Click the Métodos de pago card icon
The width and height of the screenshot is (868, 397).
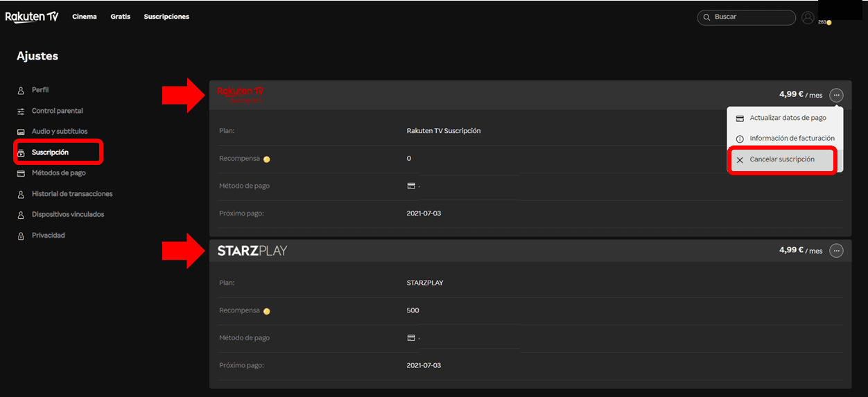tap(21, 173)
